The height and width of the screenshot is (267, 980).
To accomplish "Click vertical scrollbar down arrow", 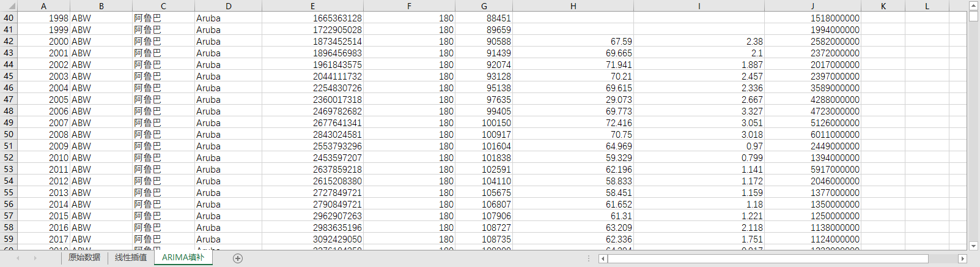I will point(973,246).
